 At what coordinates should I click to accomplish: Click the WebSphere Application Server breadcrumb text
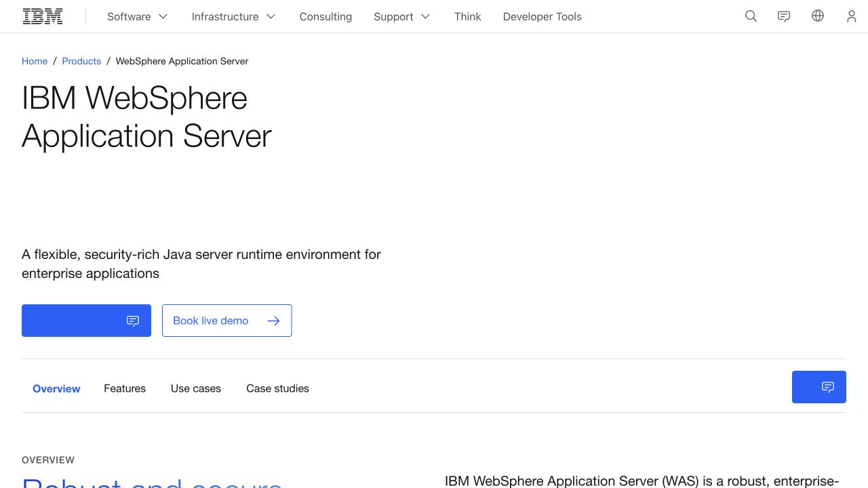(182, 61)
